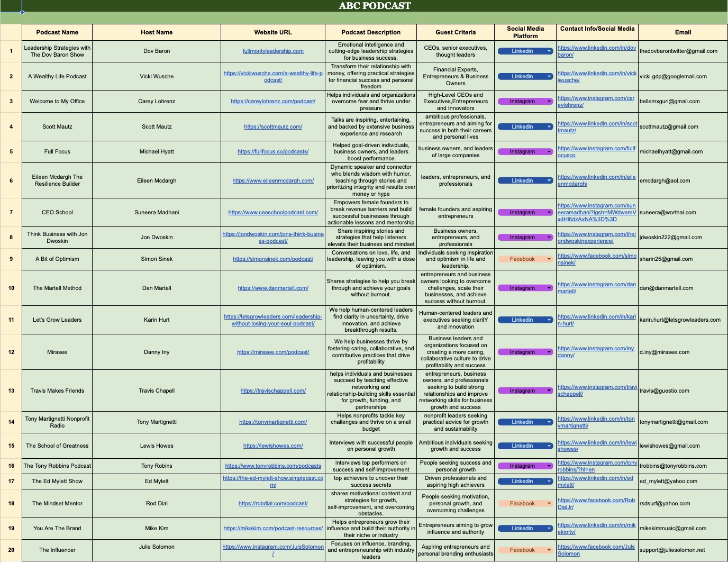Open the mirasee.com/podcast link
Image resolution: width=728 pixels, height=563 pixels.
(273, 352)
